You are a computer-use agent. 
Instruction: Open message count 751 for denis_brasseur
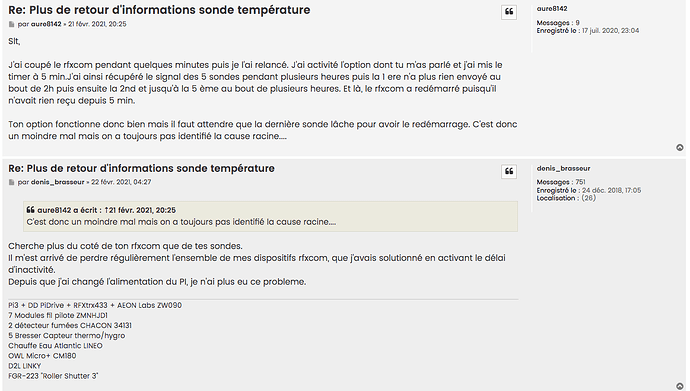[580, 182]
